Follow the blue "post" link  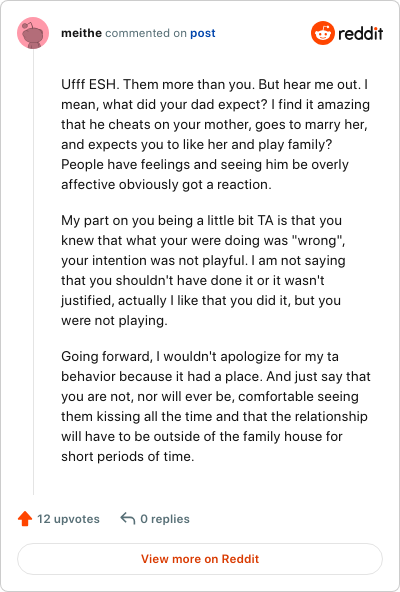coord(202,33)
